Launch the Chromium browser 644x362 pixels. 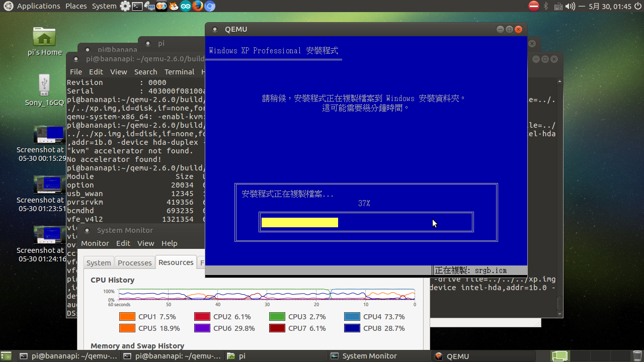point(210,6)
